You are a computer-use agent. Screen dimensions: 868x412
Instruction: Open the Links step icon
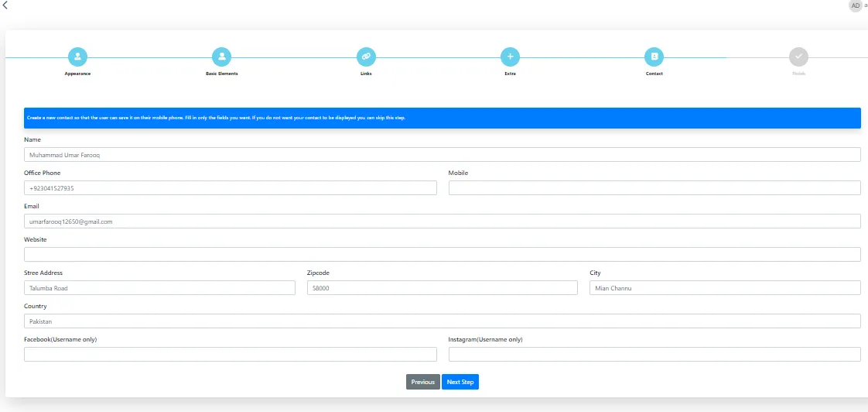click(x=366, y=57)
